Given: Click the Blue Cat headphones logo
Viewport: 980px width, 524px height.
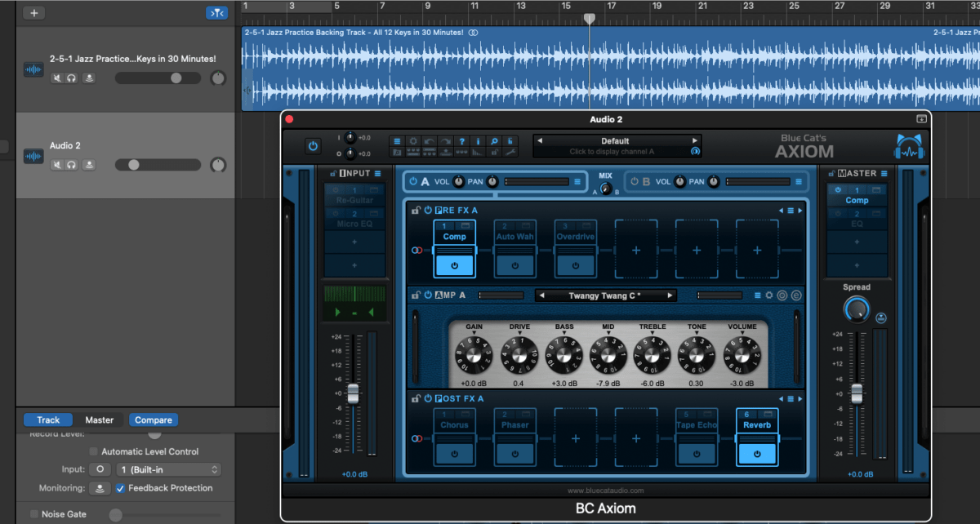Looking at the screenshot, I should pos(908,147).
